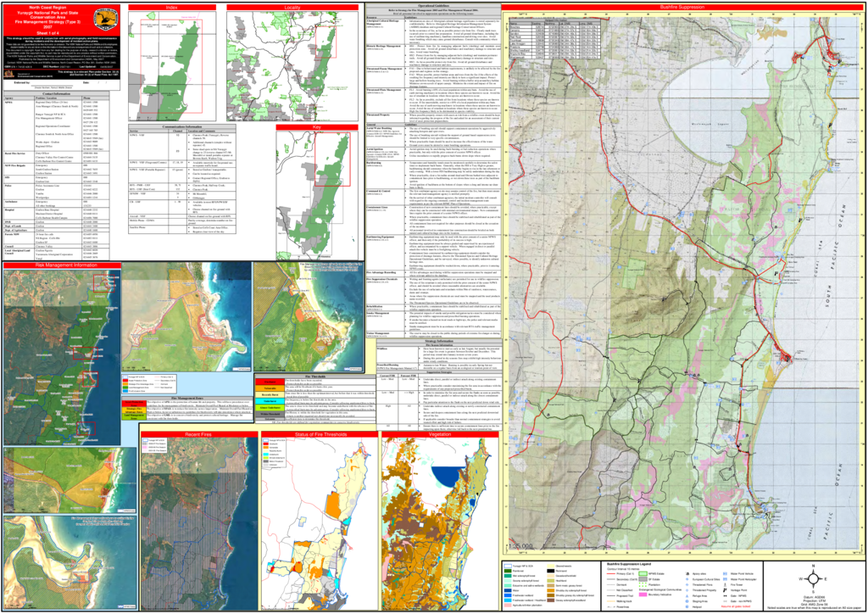
Task: Click the "Locality" red header bar
Action: click(x=292, y=7)
